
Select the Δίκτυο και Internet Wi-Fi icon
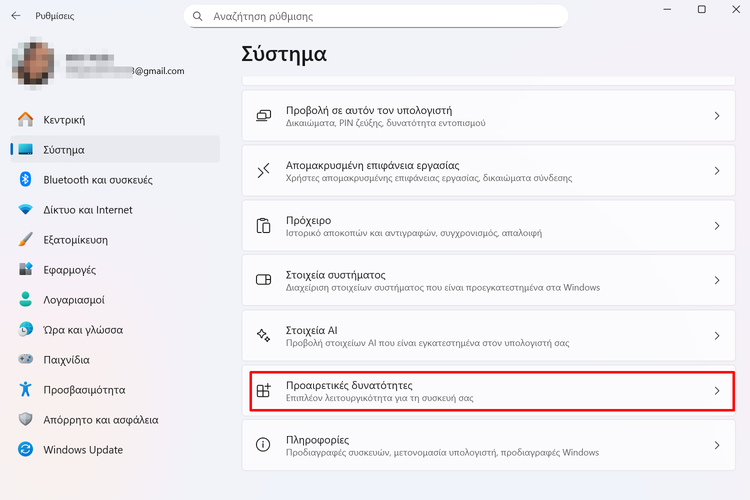click(x=26, y=210)
